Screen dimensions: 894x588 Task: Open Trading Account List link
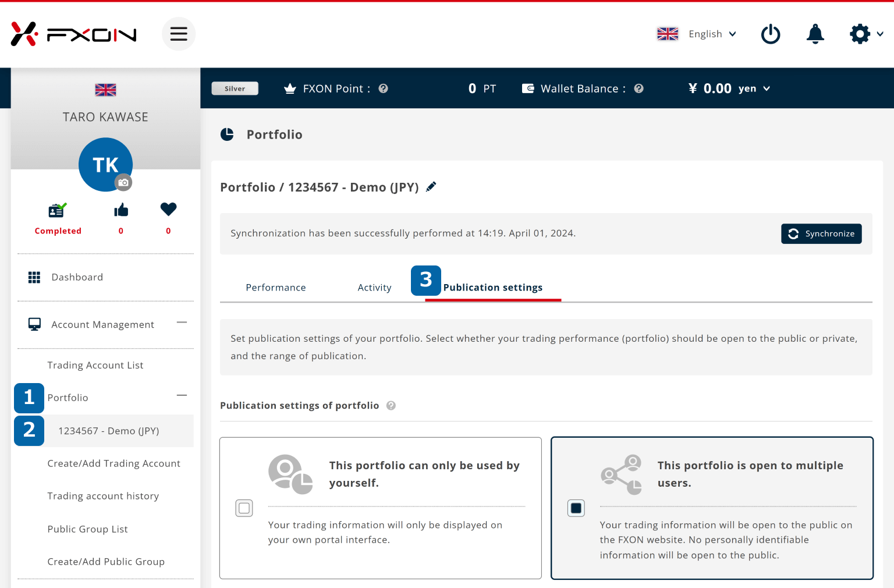click(x=95, y=365)
